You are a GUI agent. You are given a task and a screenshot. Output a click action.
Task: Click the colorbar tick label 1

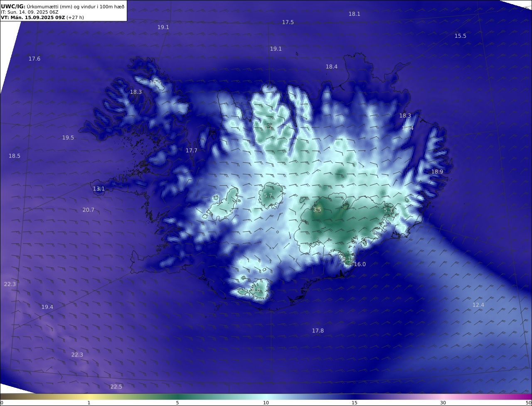[x=89, y=402]
